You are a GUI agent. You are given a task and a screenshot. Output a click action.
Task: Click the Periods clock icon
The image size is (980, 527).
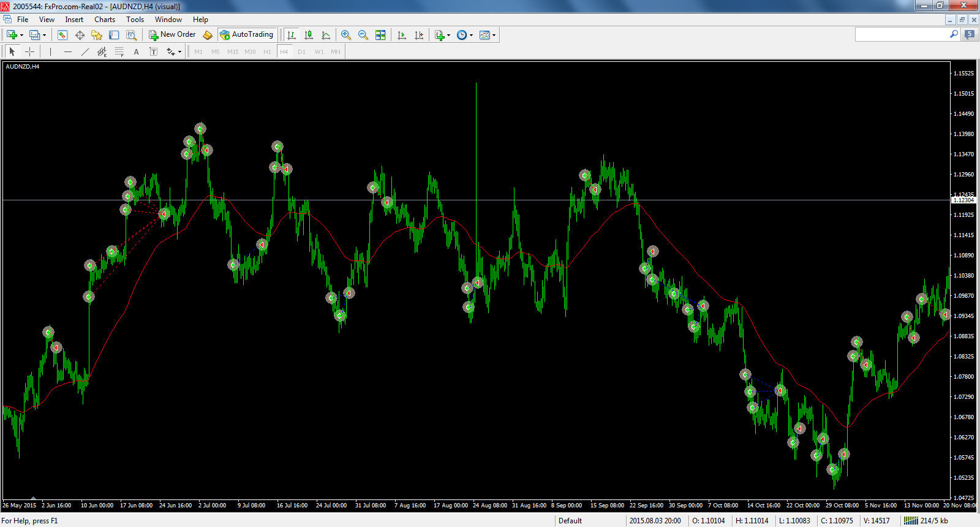[462, 35]
